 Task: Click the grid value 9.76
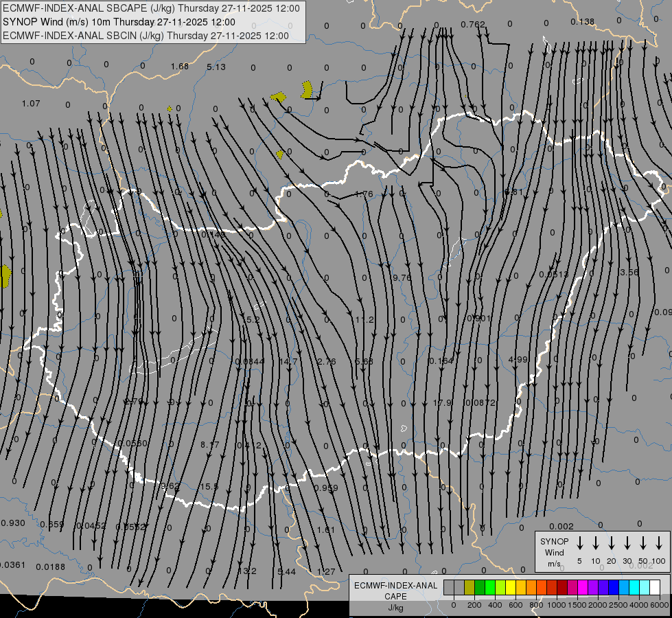click(x=402, y=278)
